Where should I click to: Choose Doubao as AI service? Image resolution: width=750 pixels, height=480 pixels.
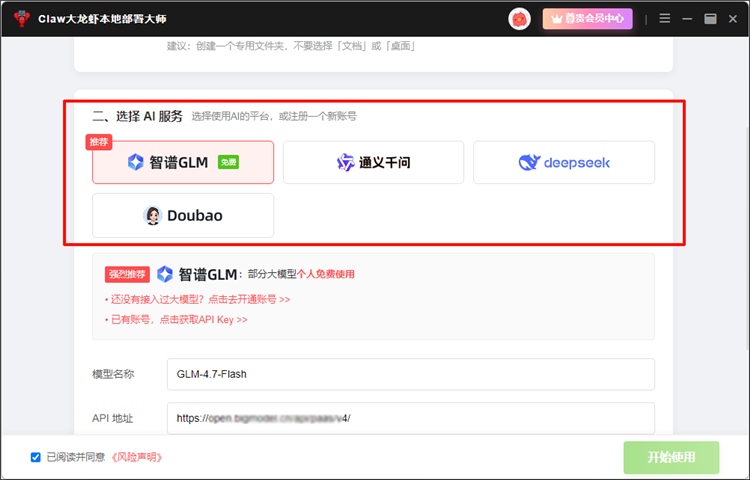pos(182,215)
